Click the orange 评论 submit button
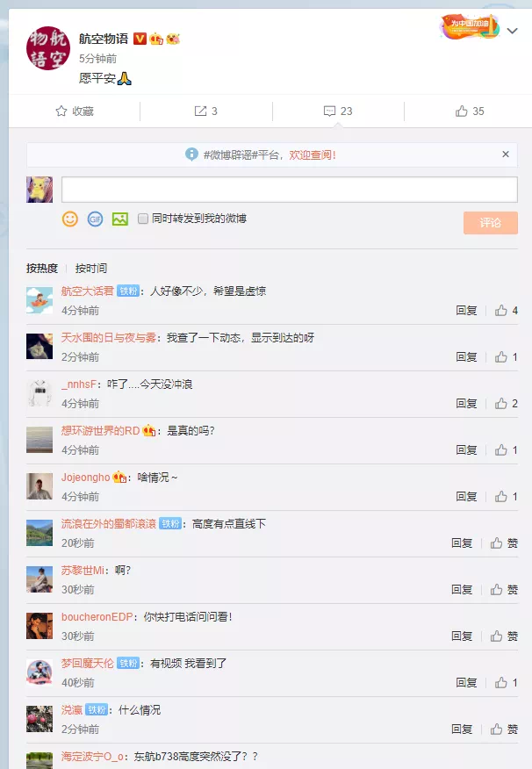The image size is (532, 769). click(491, 223)
